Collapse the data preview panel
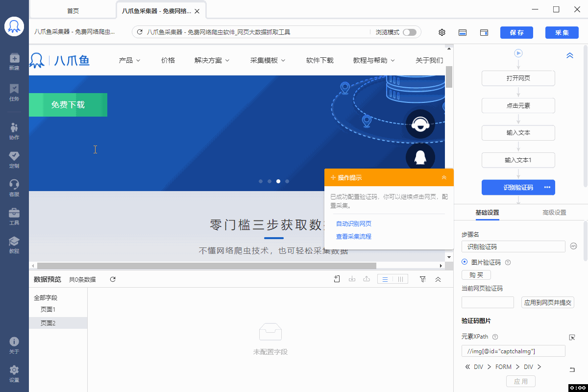This screenshot has width=588, height=392. pos(438,279)
